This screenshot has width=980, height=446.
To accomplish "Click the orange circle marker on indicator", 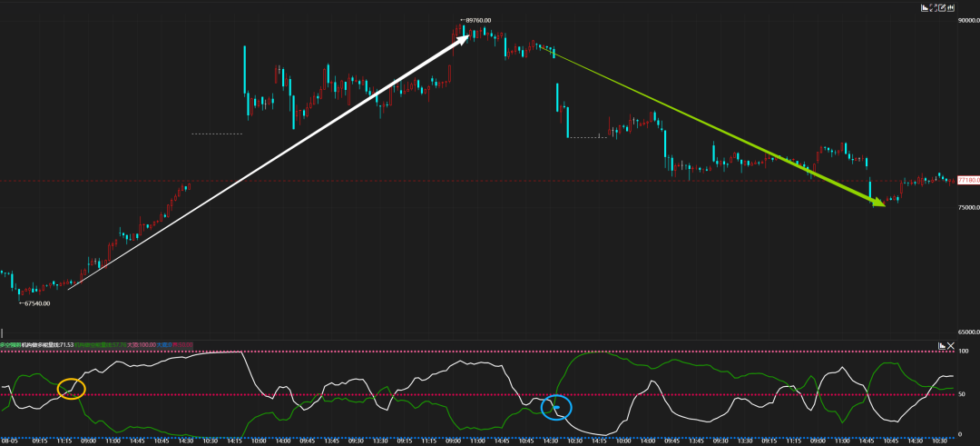I will (x=71, y=389).
